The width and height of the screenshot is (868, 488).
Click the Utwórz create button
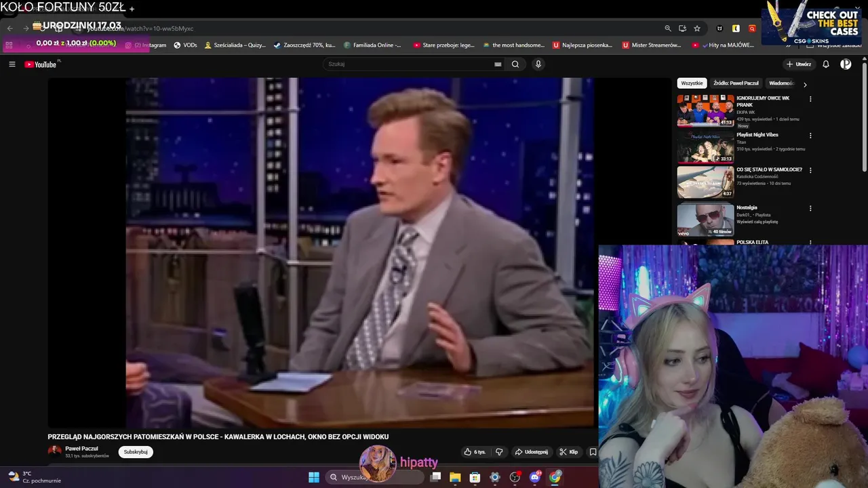tap(799, 64)
